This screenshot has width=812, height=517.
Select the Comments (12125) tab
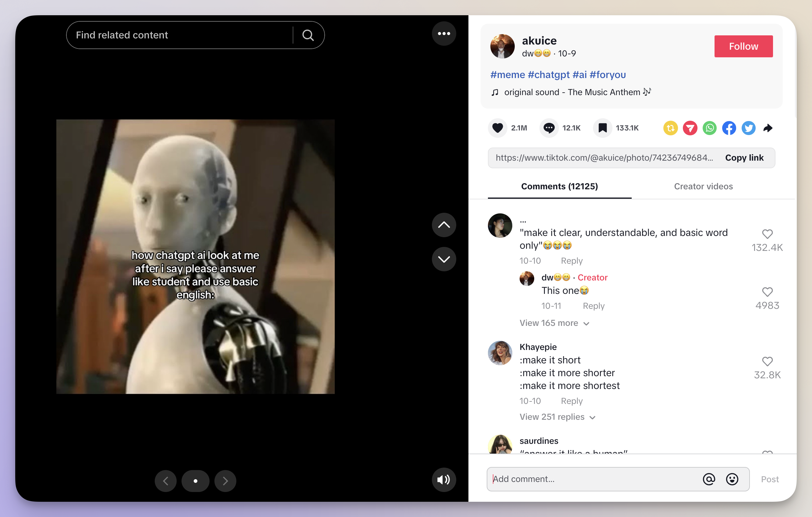pyautogui.click(x=559, y=186)
